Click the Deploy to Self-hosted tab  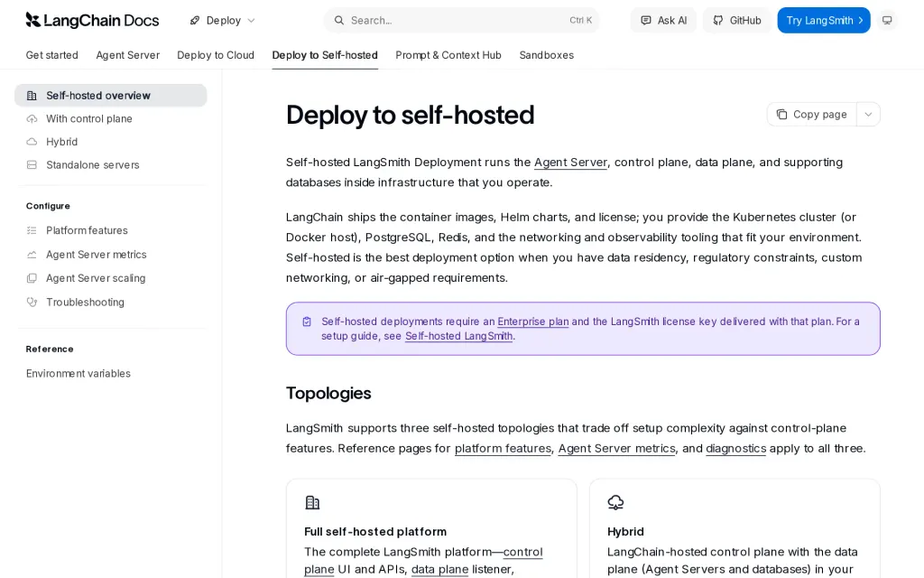tap(325, 55)
